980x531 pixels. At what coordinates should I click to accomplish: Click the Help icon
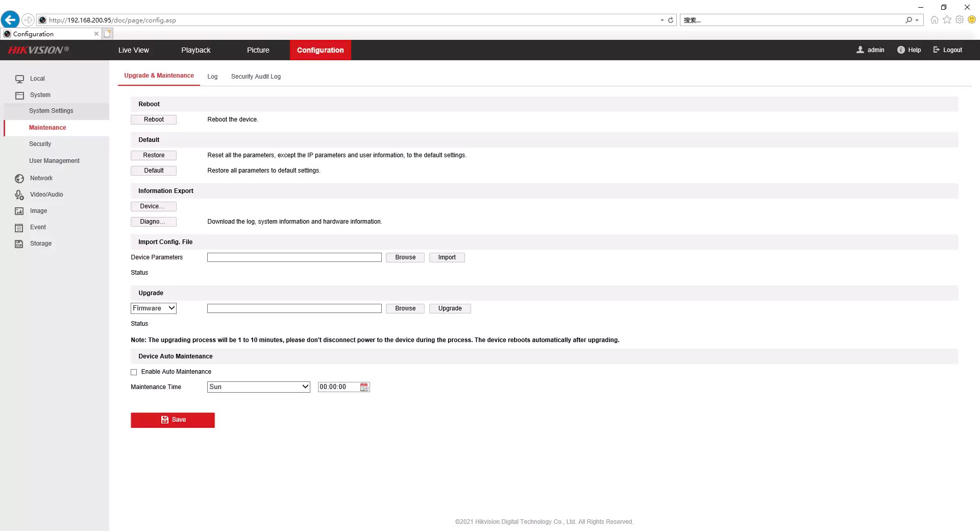pyautogui.click(x=900, y=50)
